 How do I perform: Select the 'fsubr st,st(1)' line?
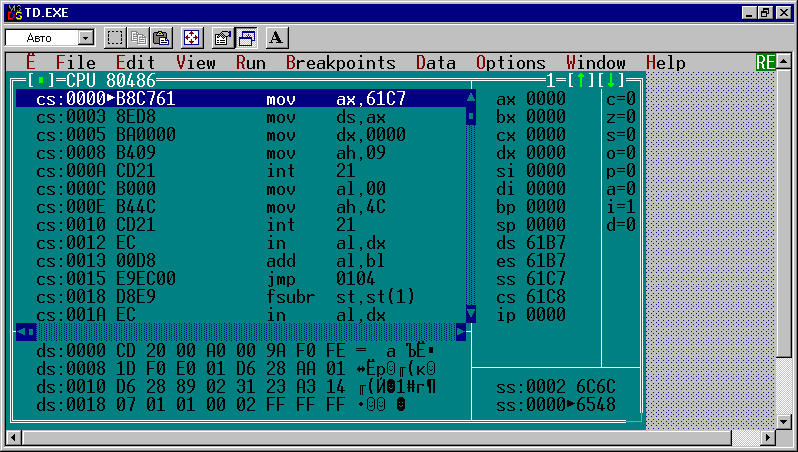(241, 297)
